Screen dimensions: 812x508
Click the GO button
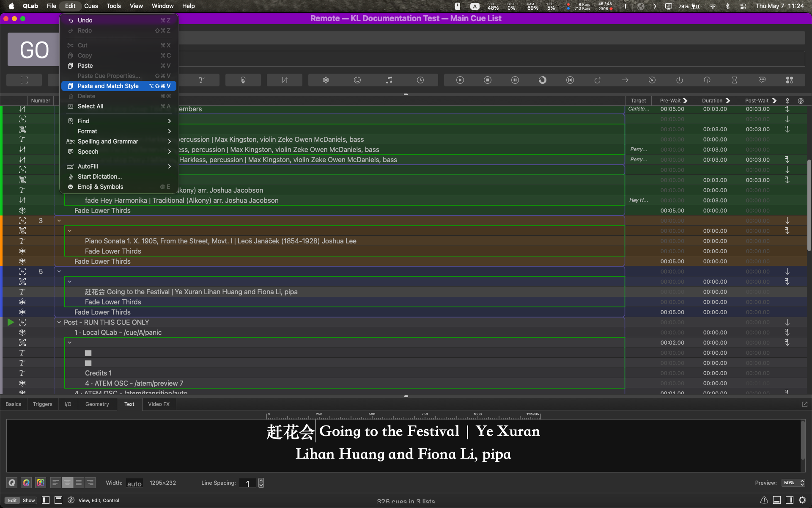tap(34, 50)
